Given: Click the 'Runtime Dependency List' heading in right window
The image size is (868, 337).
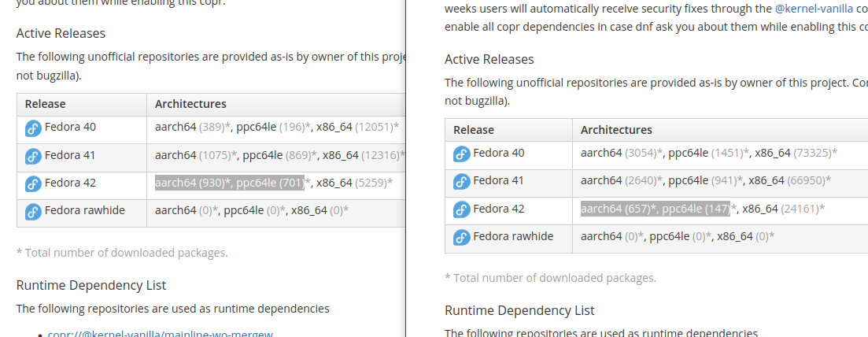Looking at the screenshot, I should click(519, 310).
